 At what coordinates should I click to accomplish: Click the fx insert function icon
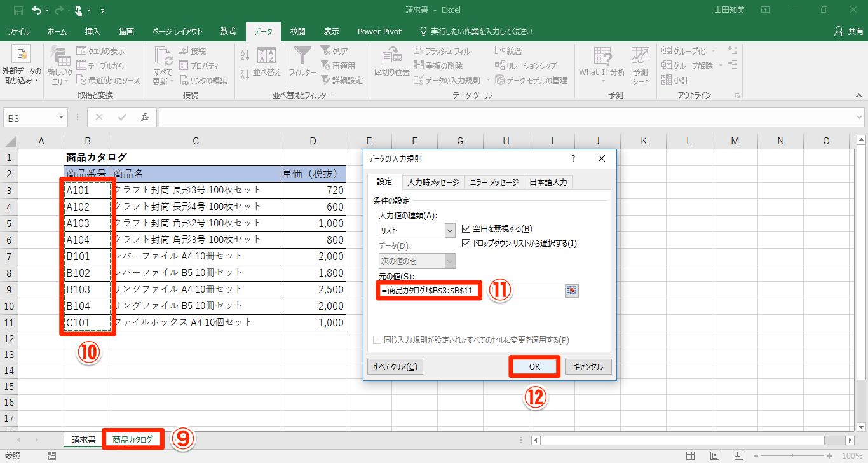pyautogui.click(x=145, y=117)
